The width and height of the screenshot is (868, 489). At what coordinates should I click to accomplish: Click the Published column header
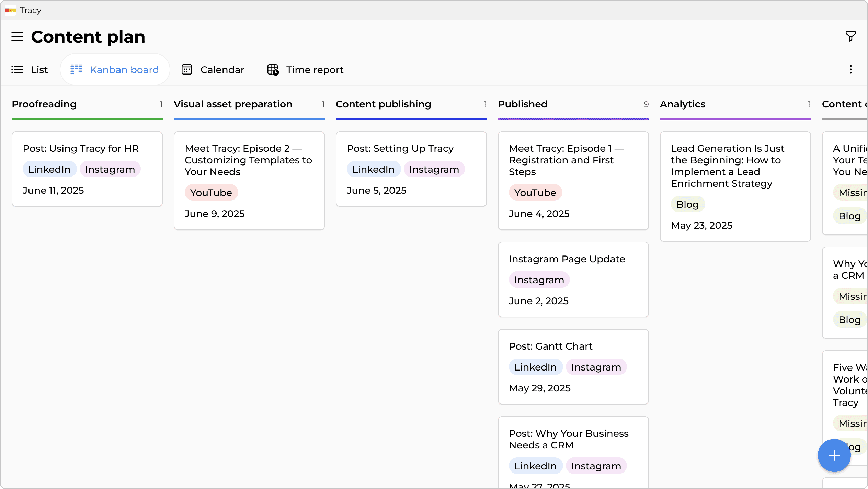click(x=522, y=104)
